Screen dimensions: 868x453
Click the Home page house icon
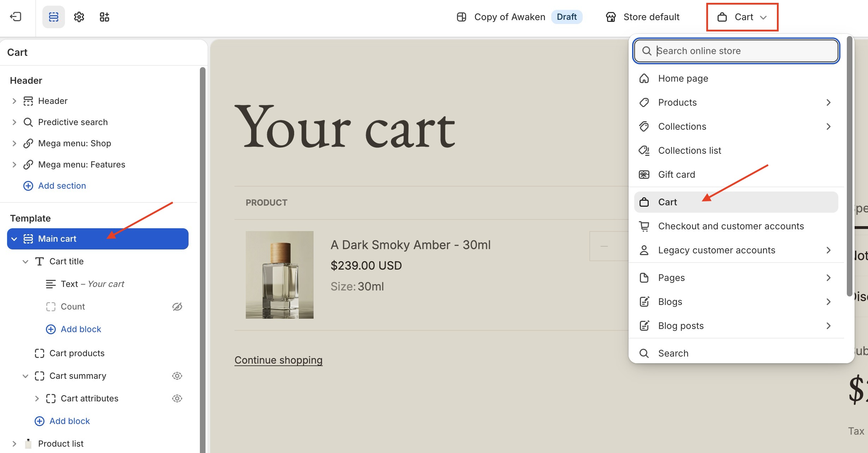coord(644,78)
